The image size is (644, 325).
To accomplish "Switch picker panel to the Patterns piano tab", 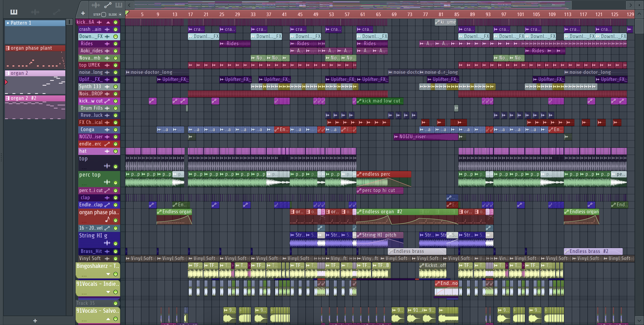I will [14, 12].
